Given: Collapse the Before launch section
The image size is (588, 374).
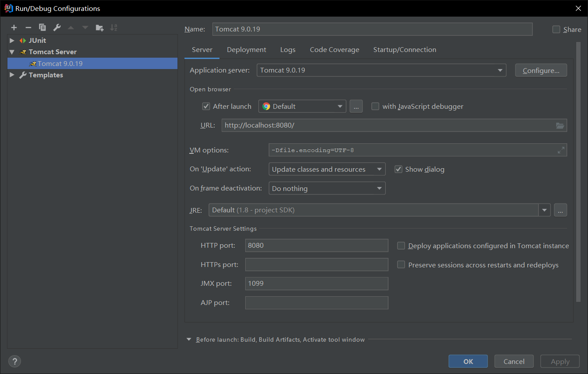Looking at the screenshot, I should (x=189, y=339).
